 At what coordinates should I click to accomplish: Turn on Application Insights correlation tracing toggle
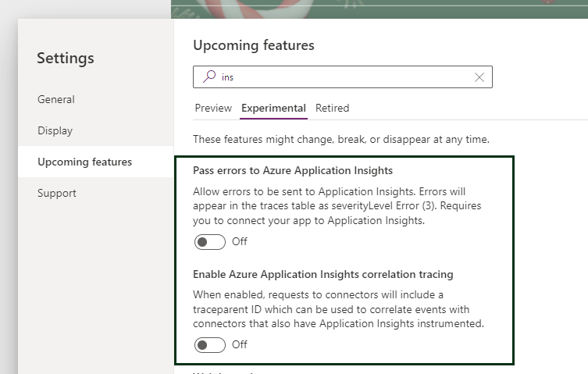pyautogui.click(x=210, y=345)
